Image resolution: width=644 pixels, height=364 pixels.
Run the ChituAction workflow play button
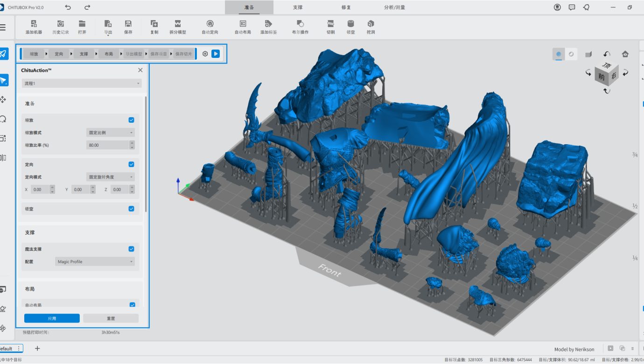coord(216,54)
